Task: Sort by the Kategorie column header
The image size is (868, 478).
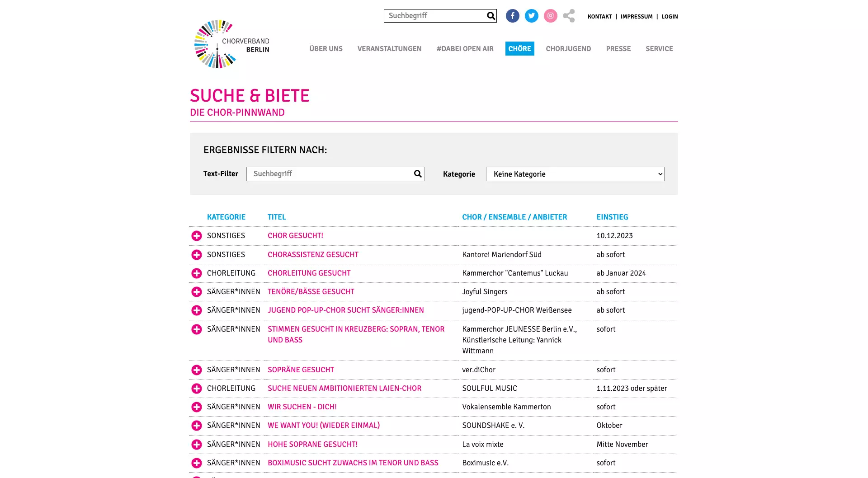Action: click(x=226, y=217)
